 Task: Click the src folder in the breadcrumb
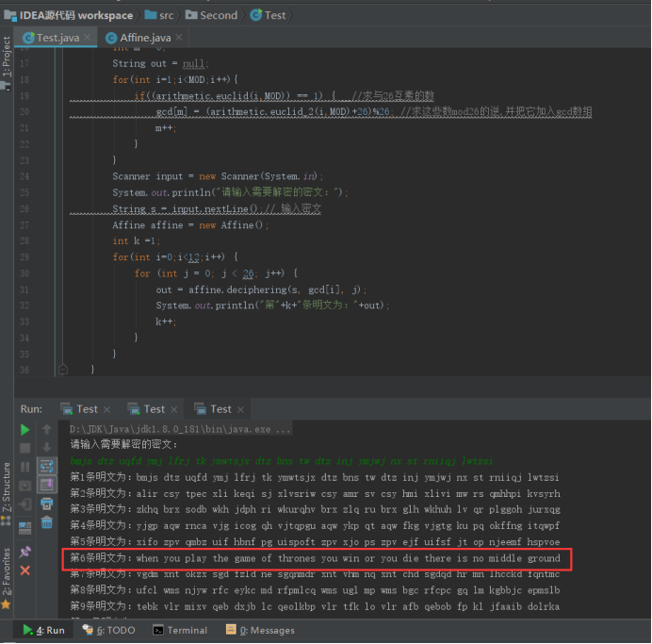(x=159, y=15)
